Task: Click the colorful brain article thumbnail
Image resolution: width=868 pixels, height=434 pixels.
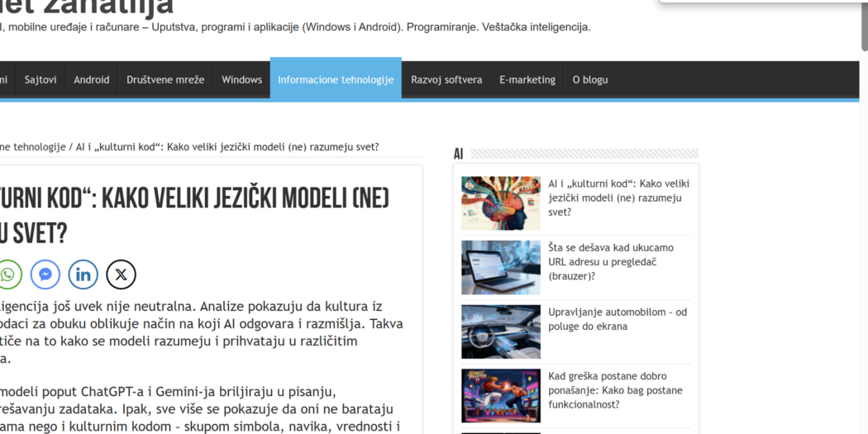Action: tap(500, 203)
